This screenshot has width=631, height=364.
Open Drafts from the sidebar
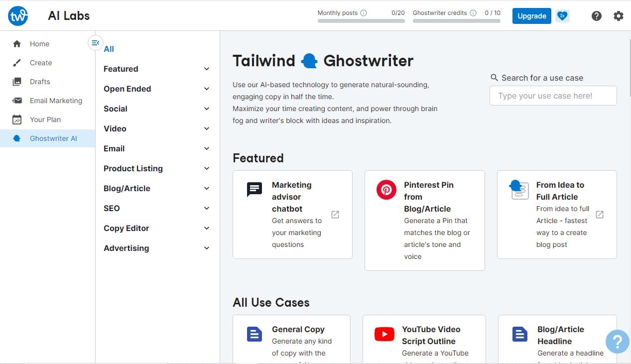pyautogui.click(x=40, y=82)
